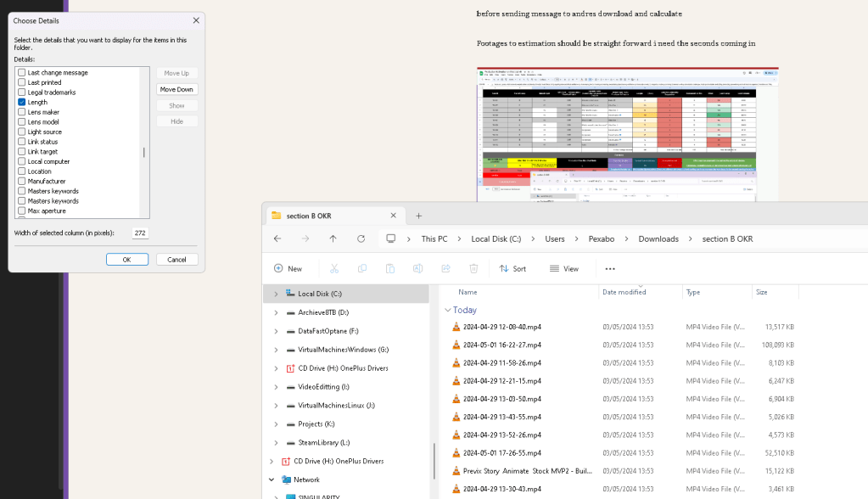Click the Move Up button in Choose Details
This screenshot has width=868, height=499.
coord(176,73)
